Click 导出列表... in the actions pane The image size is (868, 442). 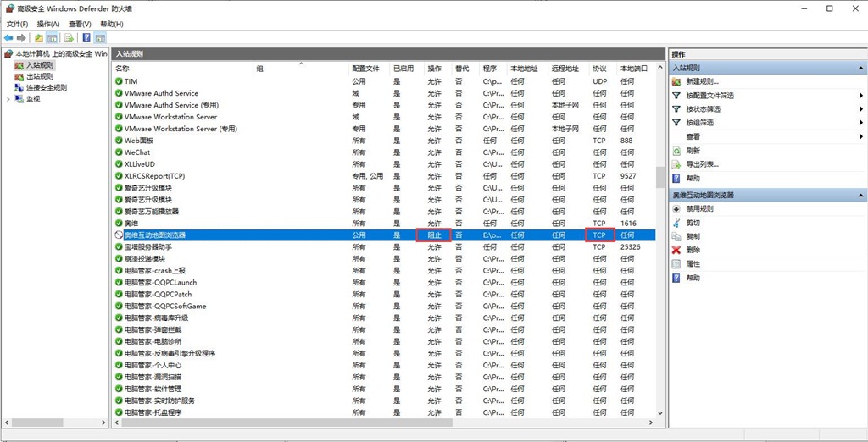(703, 163)
